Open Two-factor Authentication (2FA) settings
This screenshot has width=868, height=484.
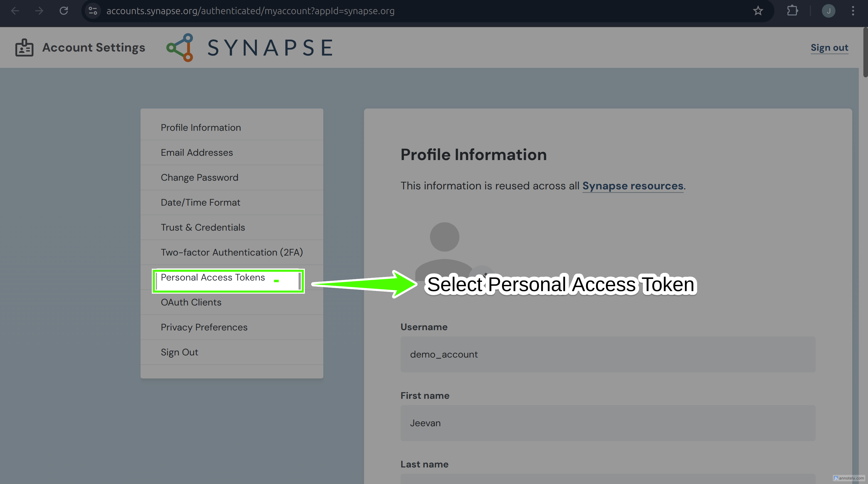[x=232, y=252]
